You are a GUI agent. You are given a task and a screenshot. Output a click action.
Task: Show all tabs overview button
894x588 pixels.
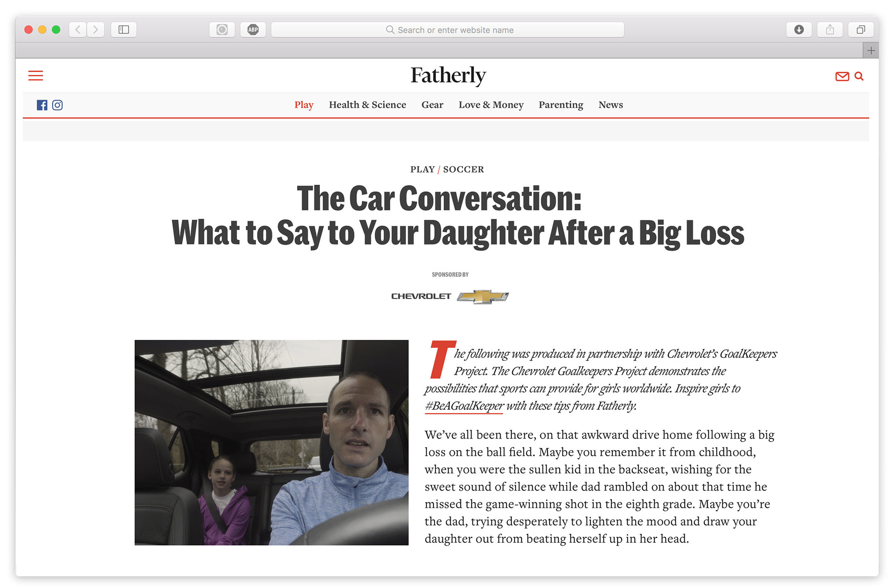coord(860,30)
